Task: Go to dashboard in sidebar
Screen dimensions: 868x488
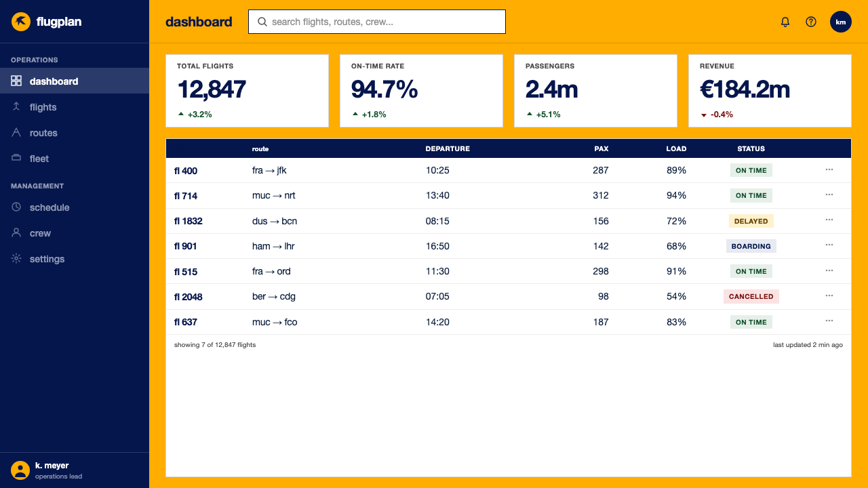Action: pos(75,81)
